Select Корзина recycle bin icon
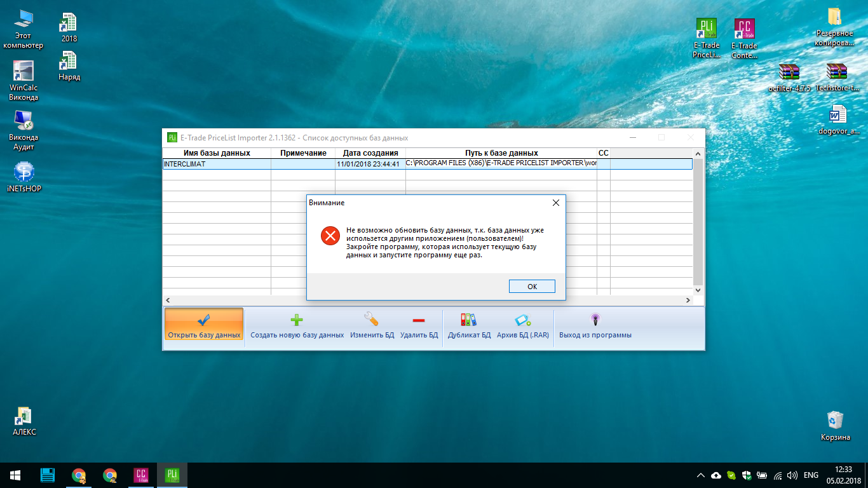The width and height of the screenshot is (868, 488). (x=835, y=426)
